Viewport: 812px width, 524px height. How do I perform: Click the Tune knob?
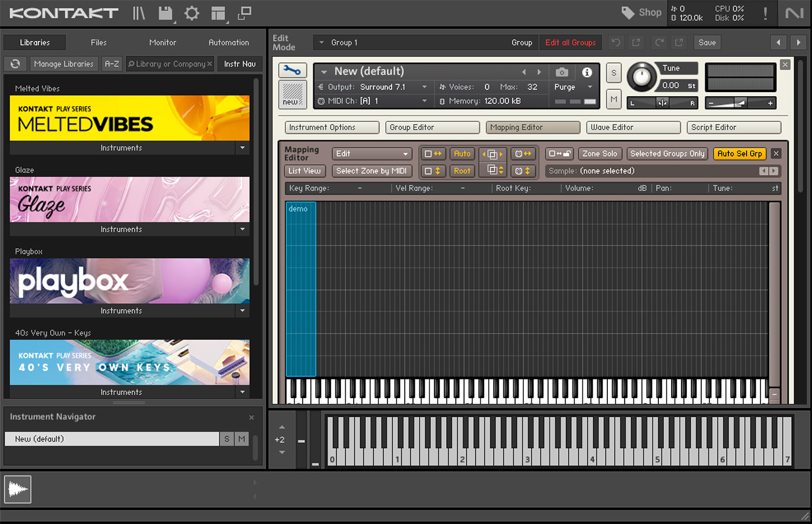coord(641,77)
